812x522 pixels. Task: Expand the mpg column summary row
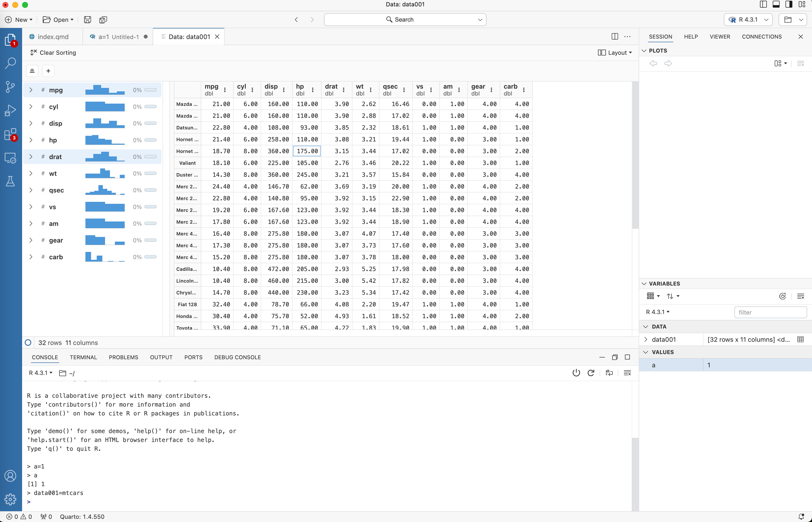click(x=31, y=90)
